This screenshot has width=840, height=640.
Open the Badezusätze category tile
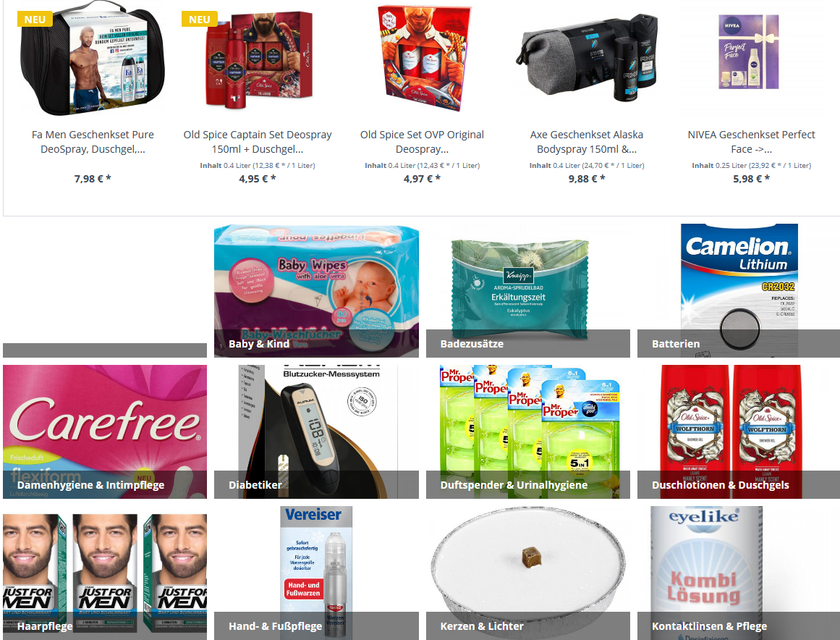tap(527, 290)
